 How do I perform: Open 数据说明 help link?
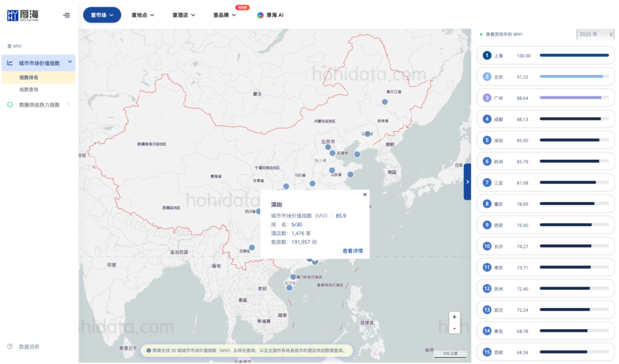[x=29, y=347]
